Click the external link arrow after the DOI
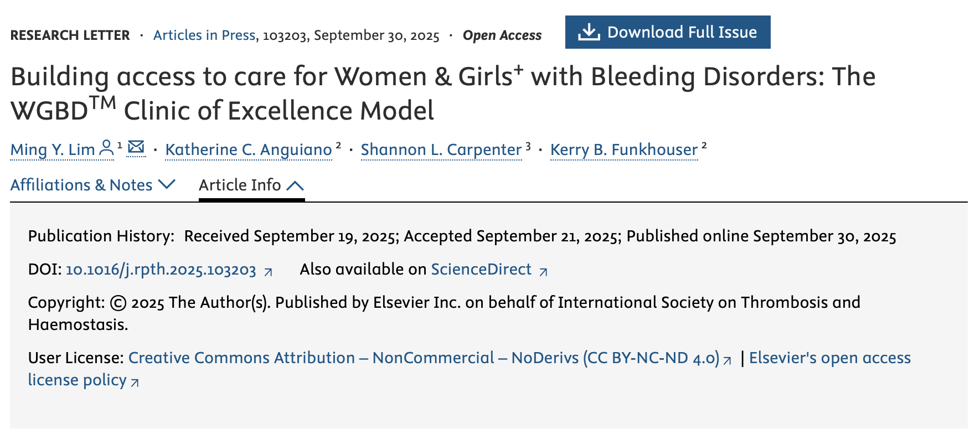The width and height of the screenshot is (980, 434). tap(269, 272)
